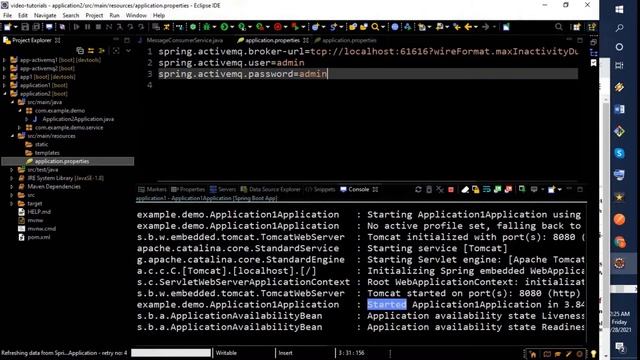Click the Pause debug toolbar icon
Screen dimensions: 640x360
click(87, 27)
